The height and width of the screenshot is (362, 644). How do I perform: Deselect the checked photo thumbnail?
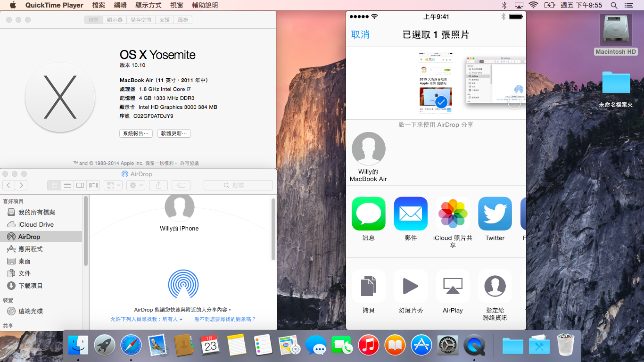coord(436,82)
